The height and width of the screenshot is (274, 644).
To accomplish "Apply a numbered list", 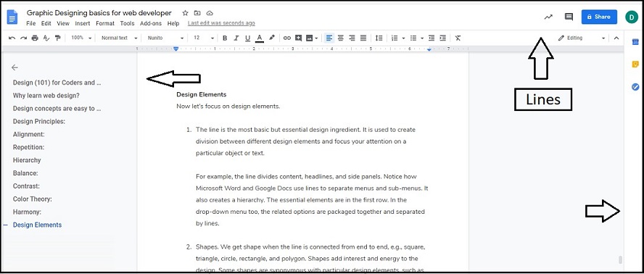I will coord(395,38).
